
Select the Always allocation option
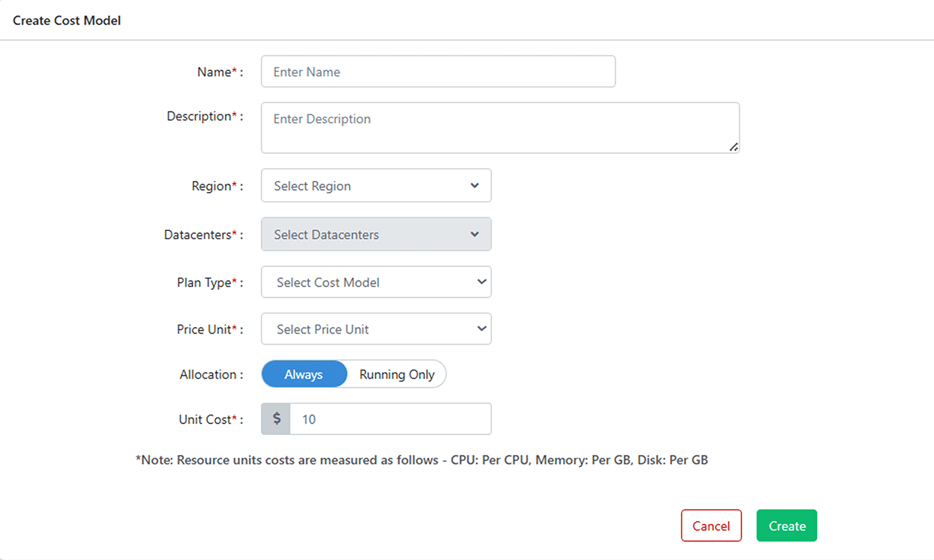click(x=304, y=374)
